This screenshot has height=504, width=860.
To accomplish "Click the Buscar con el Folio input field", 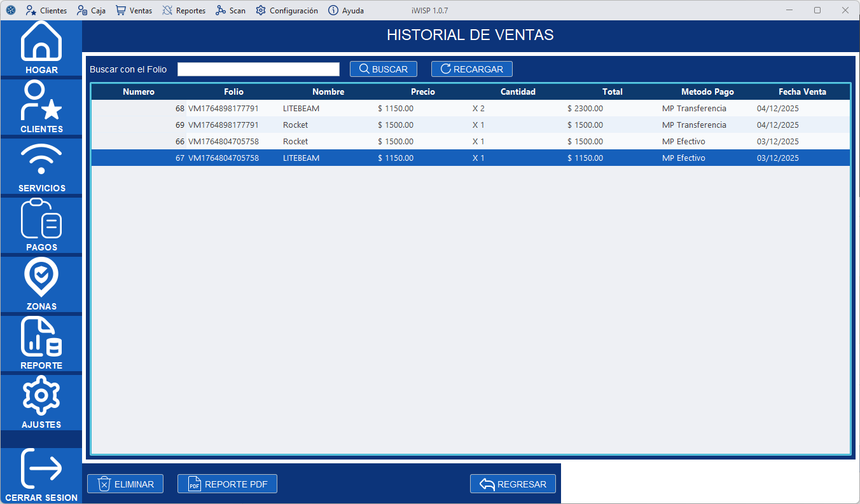I will click(258, 69).
